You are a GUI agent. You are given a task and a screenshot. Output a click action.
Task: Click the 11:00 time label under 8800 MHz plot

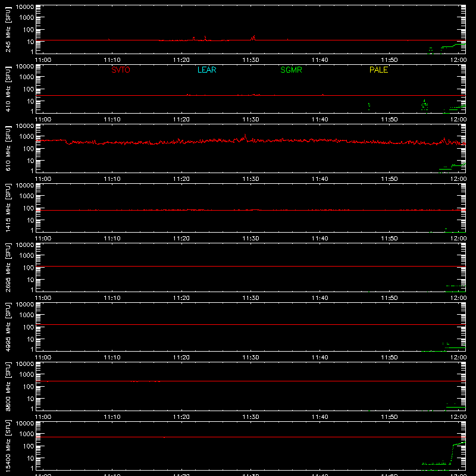43,417
